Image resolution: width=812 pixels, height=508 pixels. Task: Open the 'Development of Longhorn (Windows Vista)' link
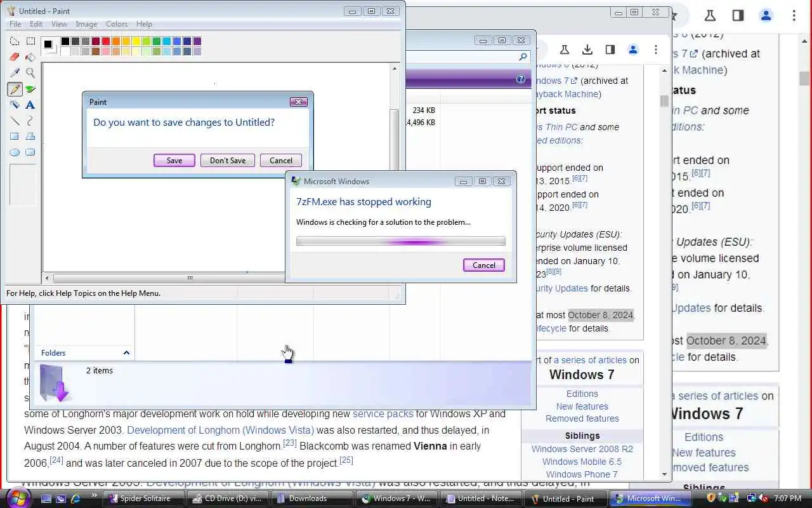pyautogui.click(x=220, y=430)
